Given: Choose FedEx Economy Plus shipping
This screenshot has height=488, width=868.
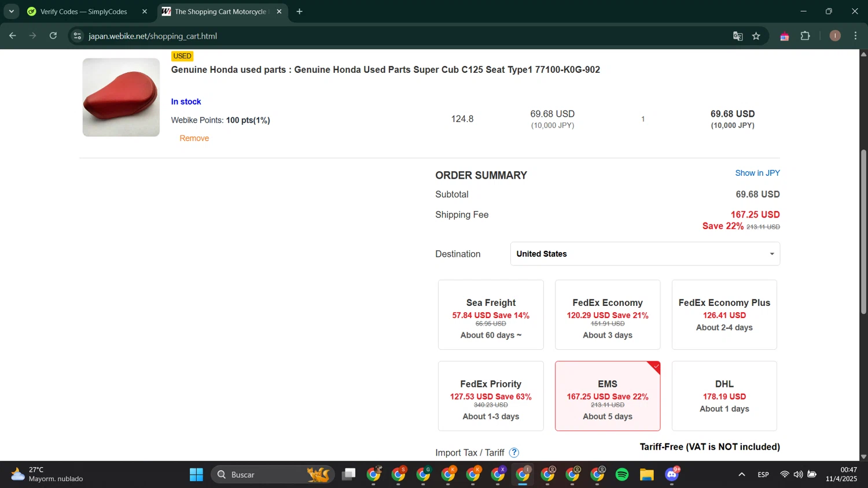Looking at the screenshot, I should [724, 315].
